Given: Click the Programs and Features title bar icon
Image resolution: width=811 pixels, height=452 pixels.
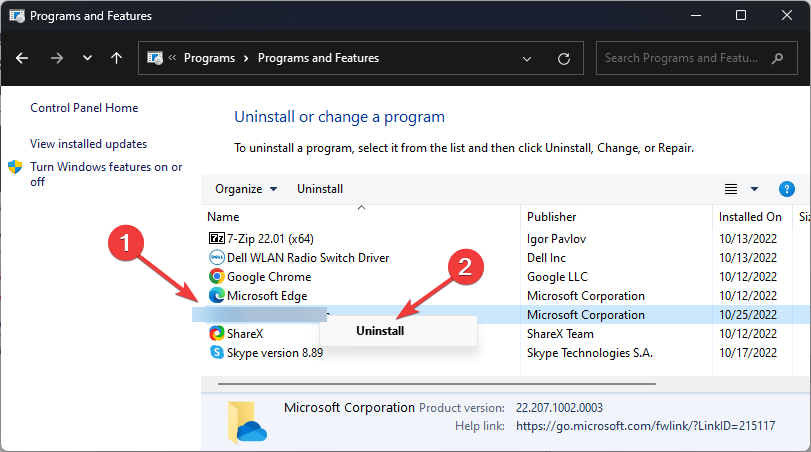Looking at the screenshot, I should [17, 16].
